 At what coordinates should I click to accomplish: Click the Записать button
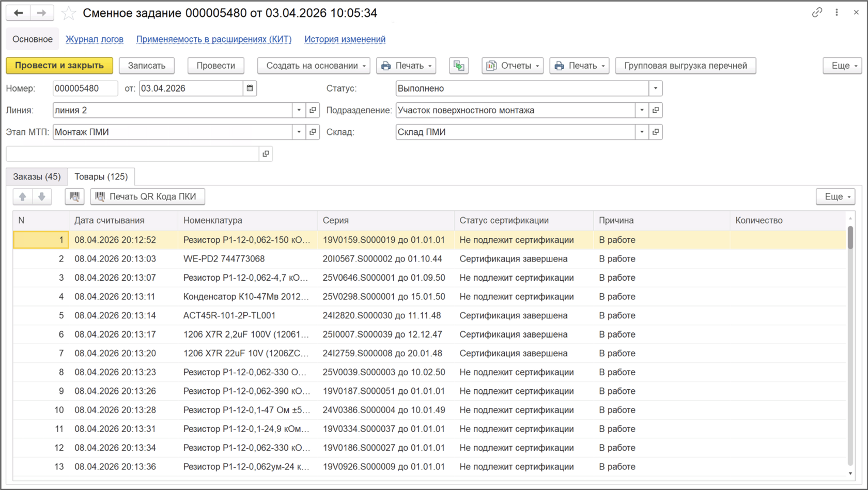pyautogui.click(x=147, y=66)
